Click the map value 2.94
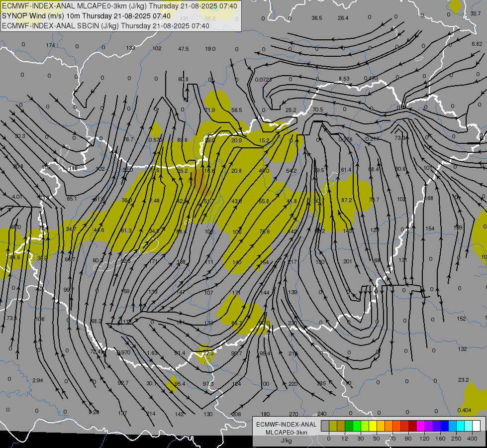 point(38,380)
